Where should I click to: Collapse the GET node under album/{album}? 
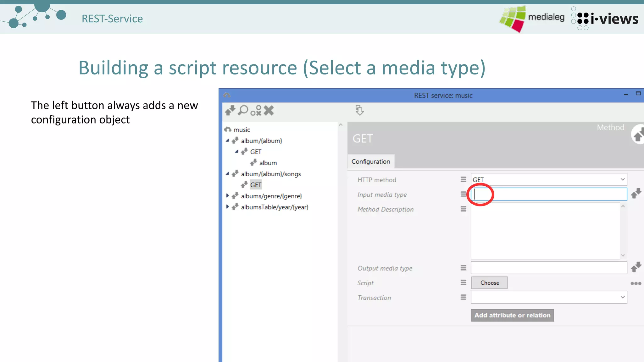(236, 151)
